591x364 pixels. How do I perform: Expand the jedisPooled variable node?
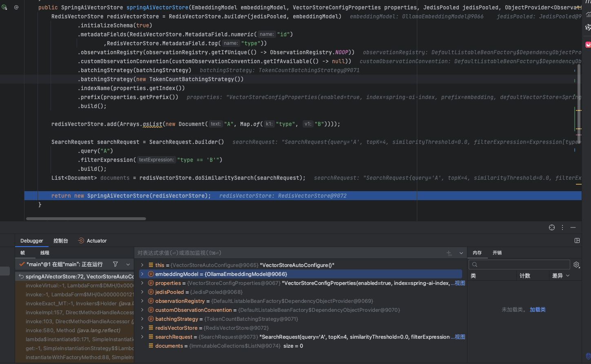(142, 292)
